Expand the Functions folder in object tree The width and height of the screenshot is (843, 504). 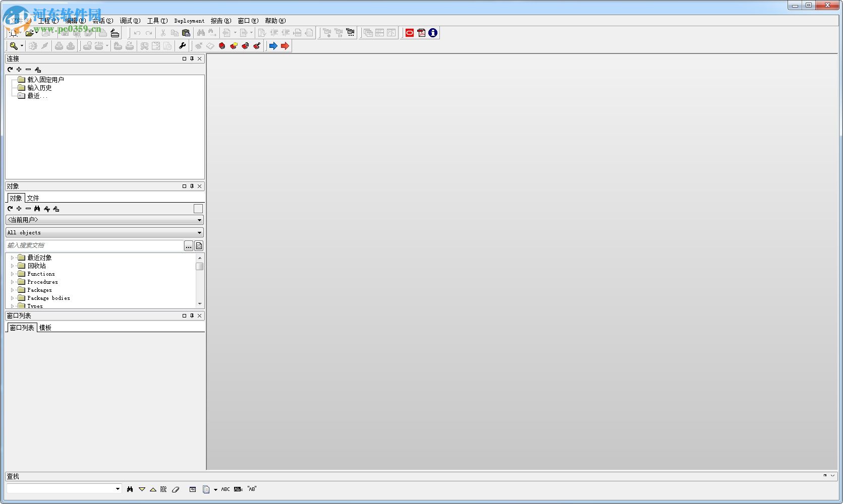[13, 274]
